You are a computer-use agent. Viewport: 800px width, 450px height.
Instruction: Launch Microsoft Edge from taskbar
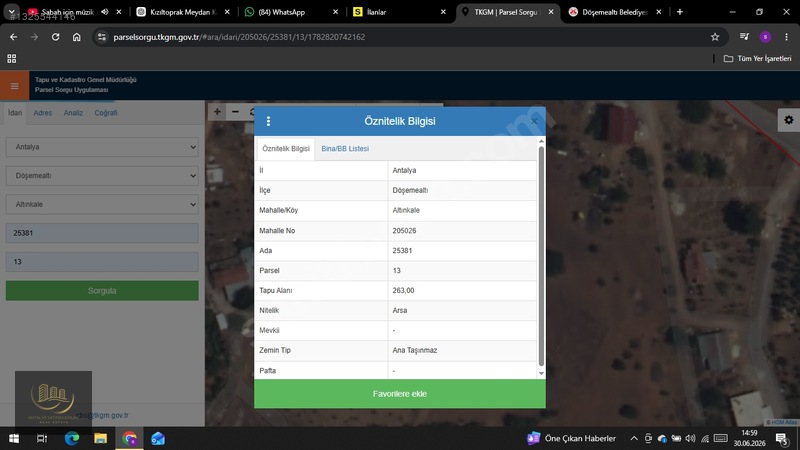[72, 438]
